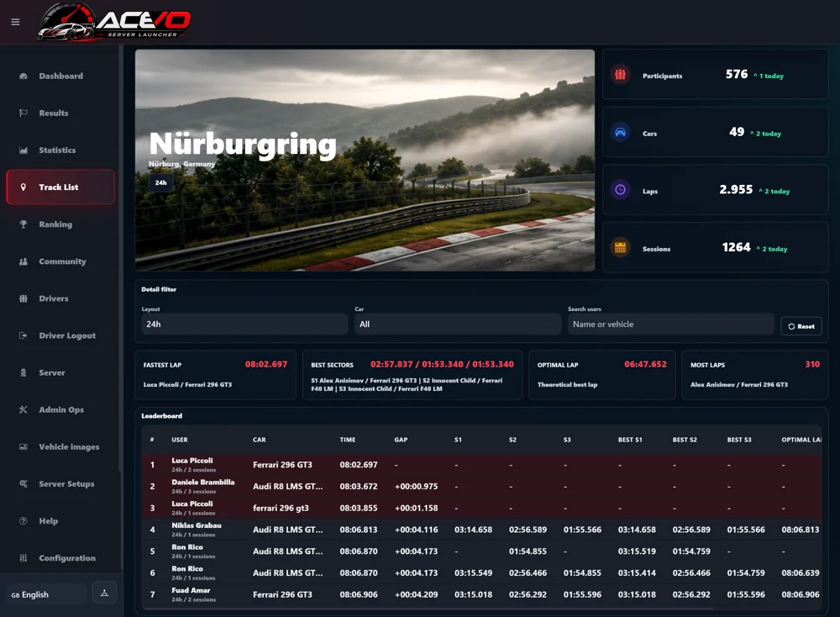
Task: Click the blue Cars icon
Action: tap(621, 133)
